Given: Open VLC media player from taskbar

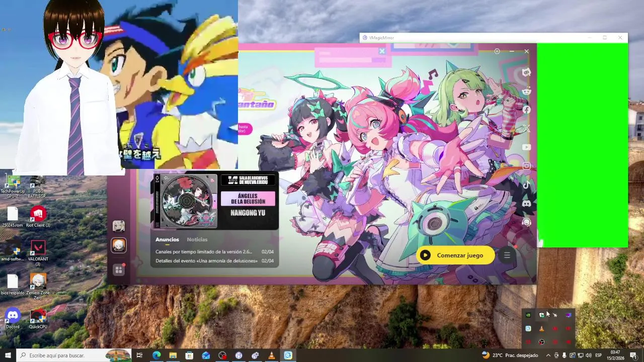Looking at the screenshot, I should (271, 355).
